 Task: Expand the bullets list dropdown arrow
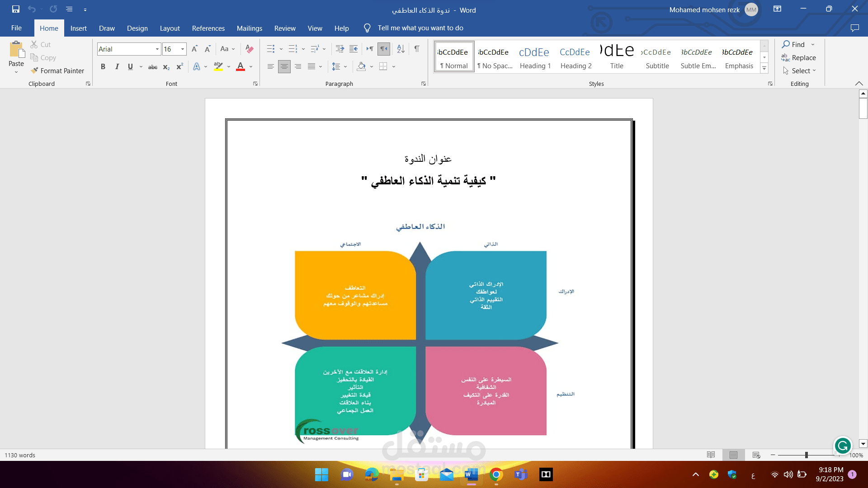281,49
